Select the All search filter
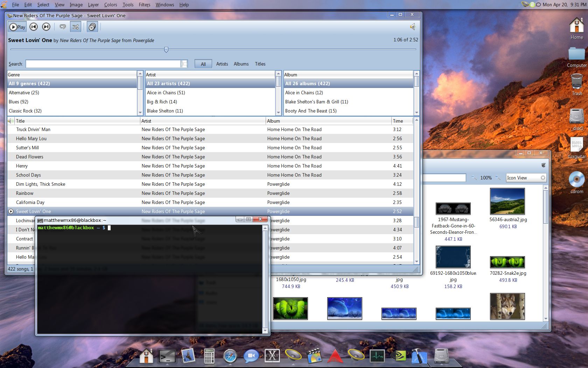Viewport: 588px width, 368px height. (203, 64)
